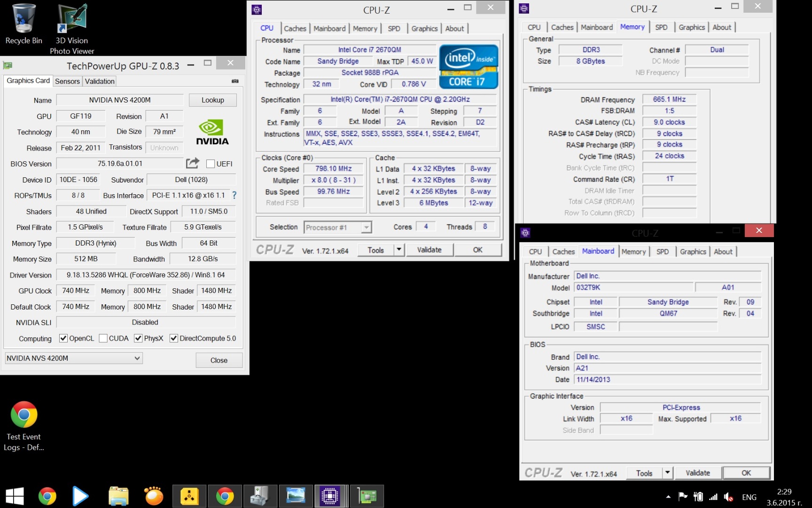Viewport: 812px width, 508px height.
Task: Show hidden system tray icons
Action: (668, 497)
